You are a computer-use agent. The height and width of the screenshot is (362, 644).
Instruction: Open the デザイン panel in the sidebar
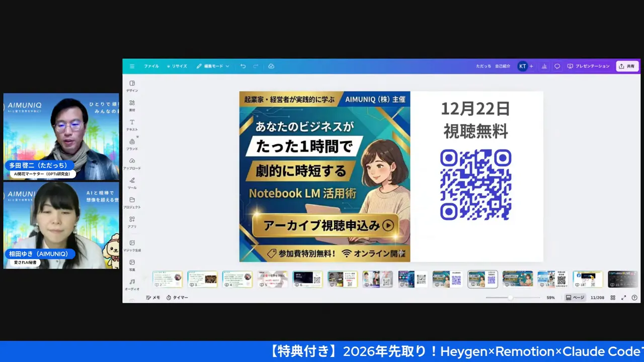pyautogui.click(x=132, y=86)
